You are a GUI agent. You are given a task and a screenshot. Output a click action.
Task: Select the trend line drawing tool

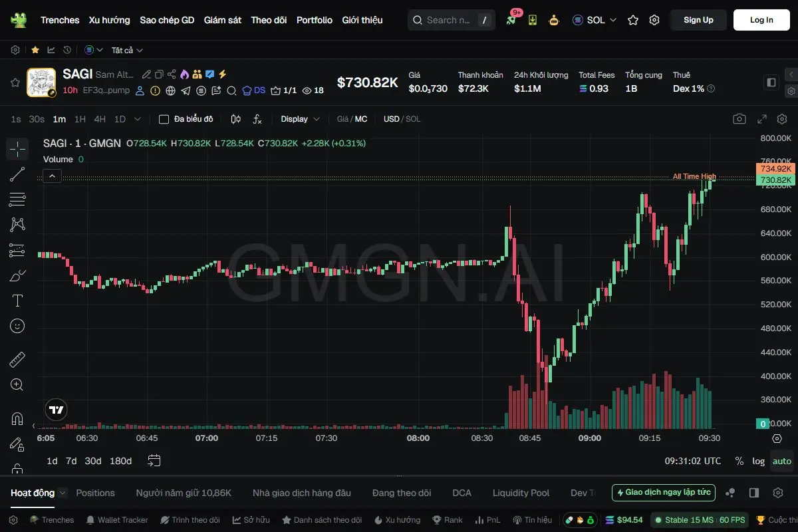pyautogui.click(x=17, y=174)
